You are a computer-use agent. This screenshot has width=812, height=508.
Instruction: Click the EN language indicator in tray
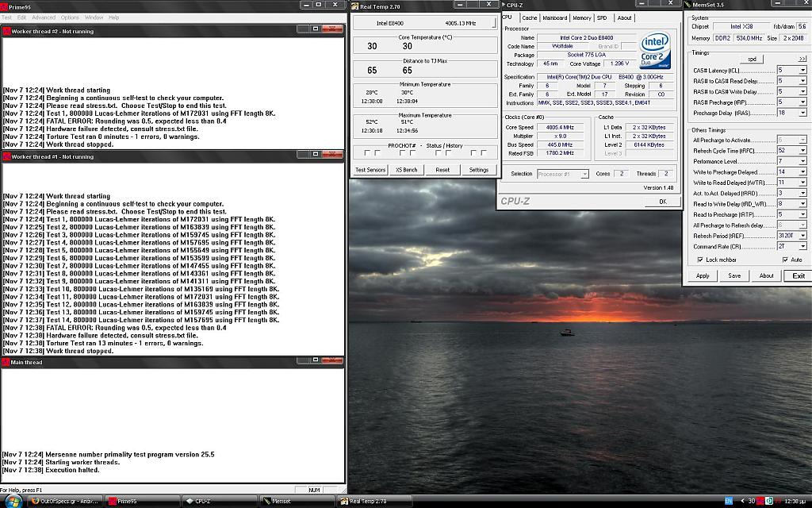(729, 501)
